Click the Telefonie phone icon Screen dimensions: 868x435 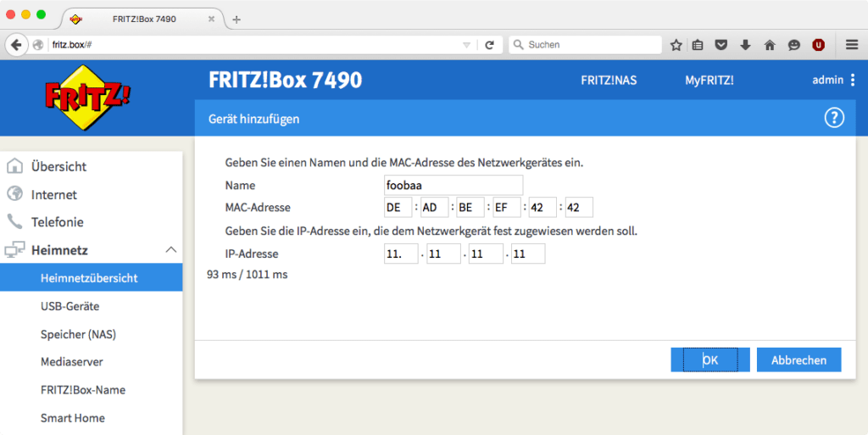pyautogui.click(x=15, y=221)
